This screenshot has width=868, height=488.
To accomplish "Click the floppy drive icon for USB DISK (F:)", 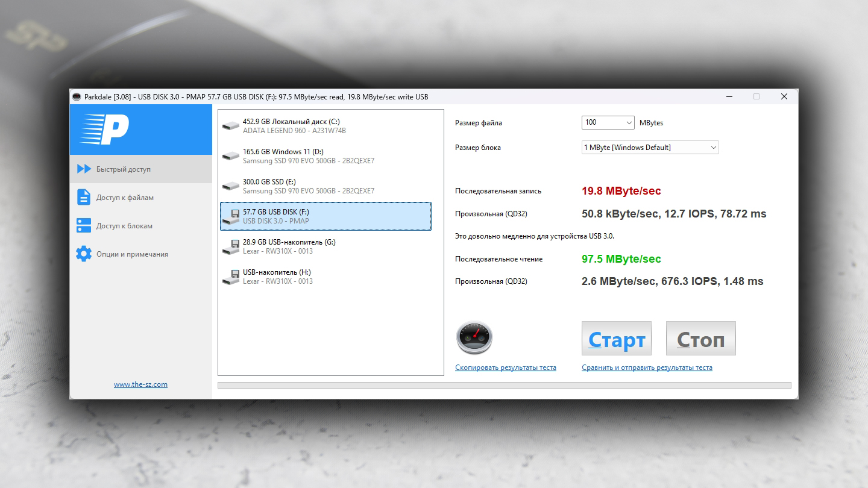I will pos(230,217).
